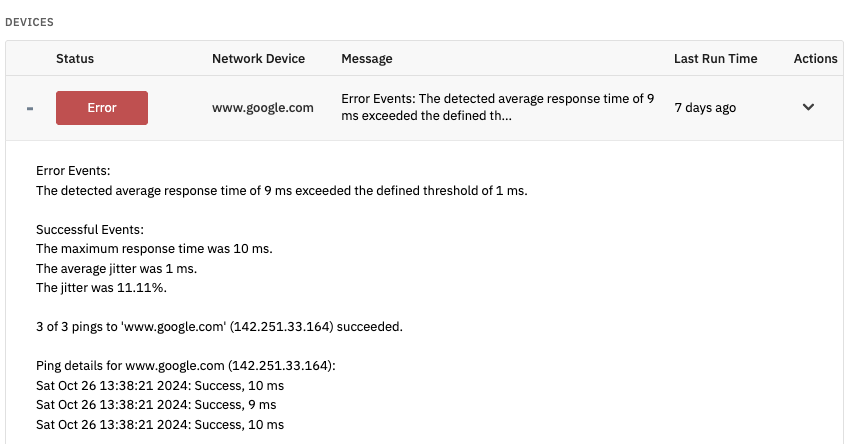Open the Actions chevron dropdown

pos(809,107)
